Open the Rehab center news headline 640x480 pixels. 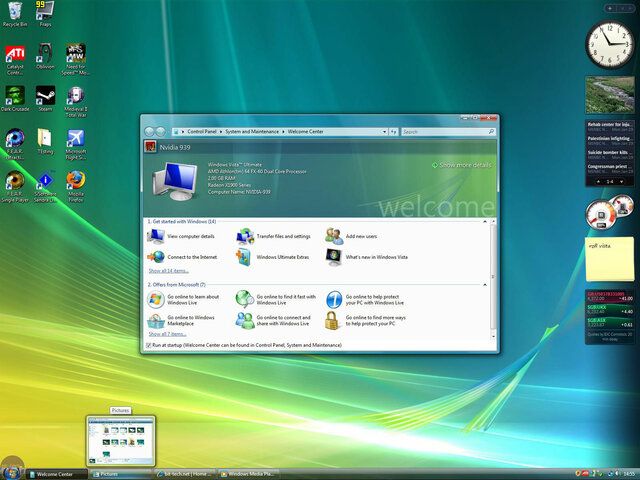click(x=610, y=127)
